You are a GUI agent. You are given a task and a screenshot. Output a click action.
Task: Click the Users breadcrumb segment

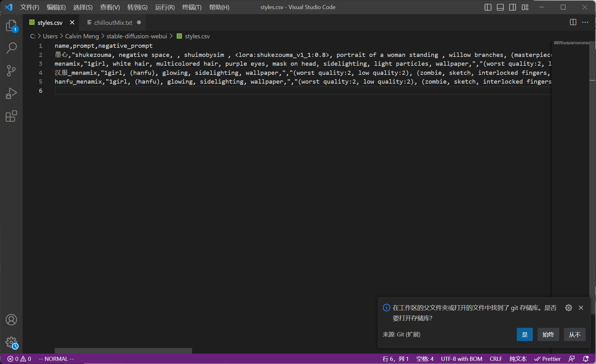point(50,36)
